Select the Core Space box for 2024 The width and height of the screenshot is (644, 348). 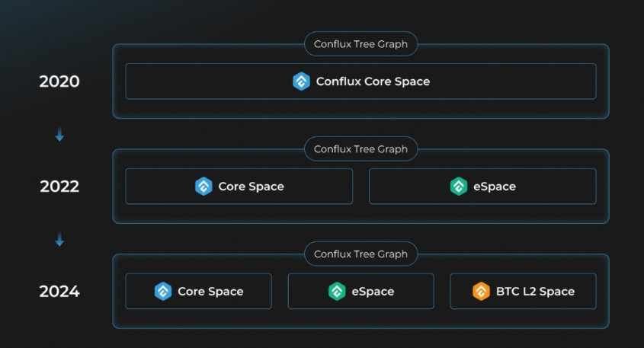point(198,292)
